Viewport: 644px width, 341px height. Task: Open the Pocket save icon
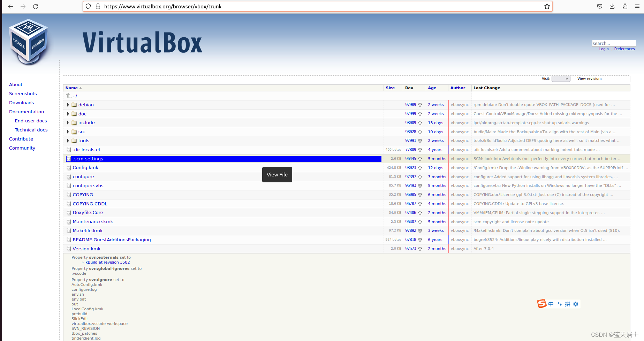point(600,6)
